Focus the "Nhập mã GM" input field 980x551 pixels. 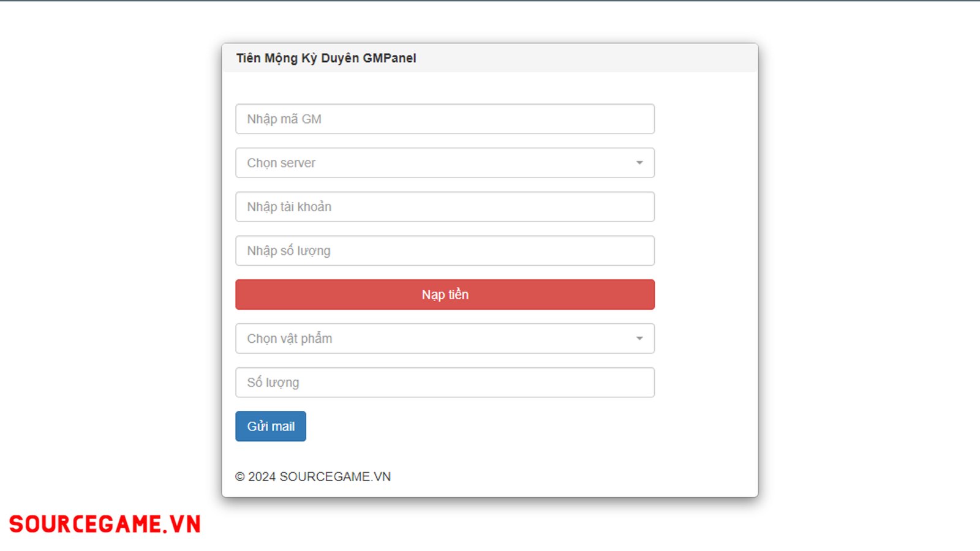pos(445,119)
